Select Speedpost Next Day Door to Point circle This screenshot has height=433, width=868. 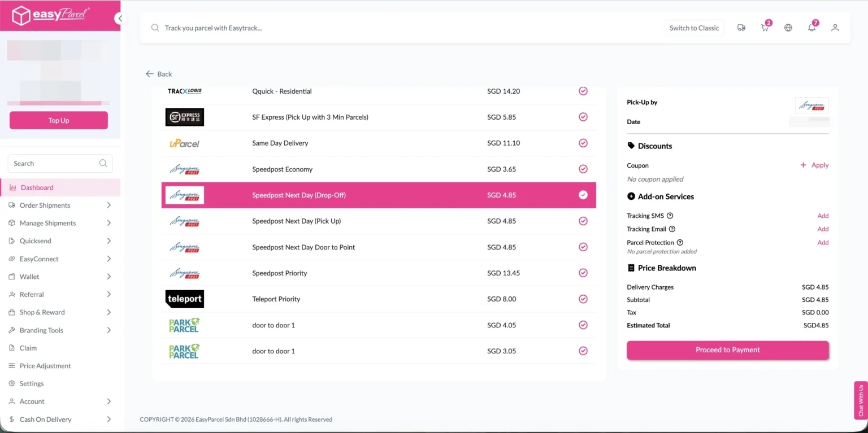[x=583, y=247]
